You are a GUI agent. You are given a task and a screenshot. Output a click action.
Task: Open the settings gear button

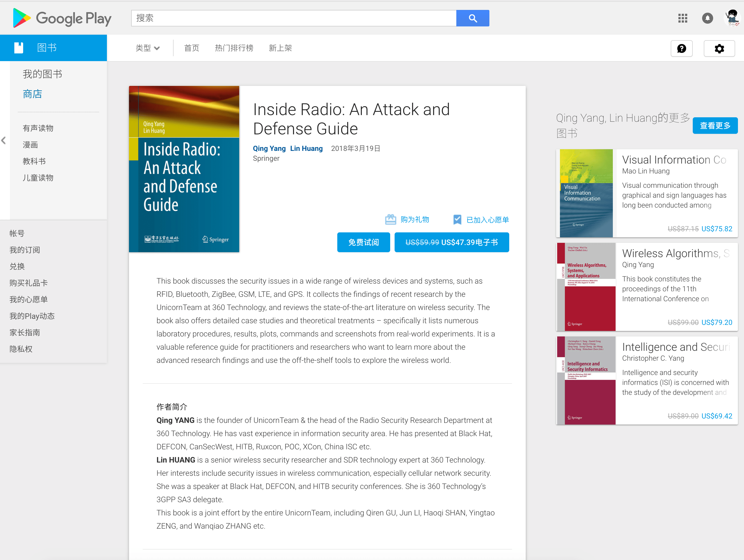[719, 49]
